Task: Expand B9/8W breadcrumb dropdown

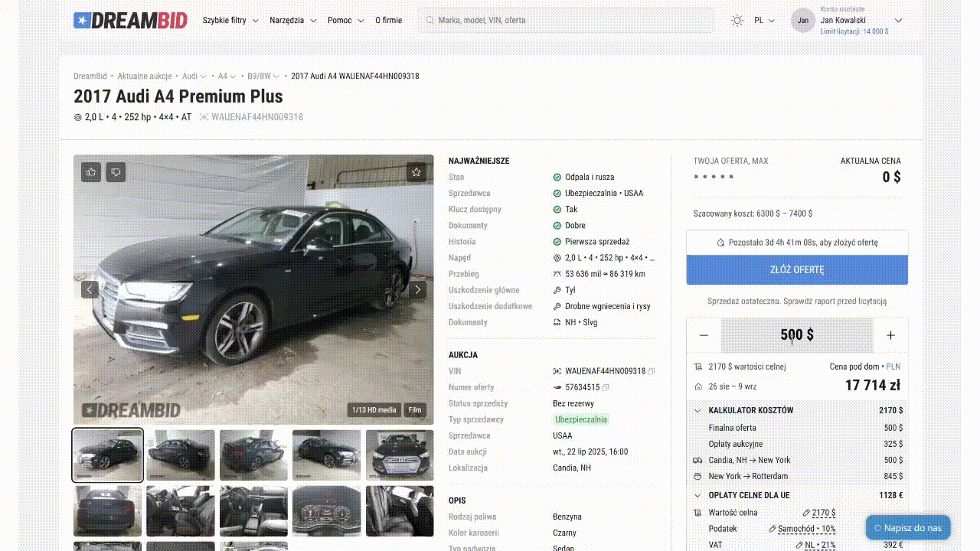Action: (x=276, y=77)
